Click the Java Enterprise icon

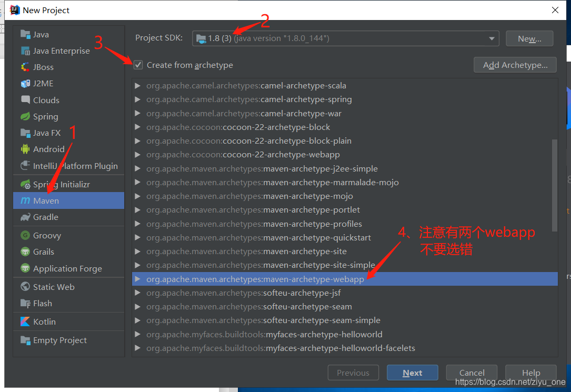[25, 51]
